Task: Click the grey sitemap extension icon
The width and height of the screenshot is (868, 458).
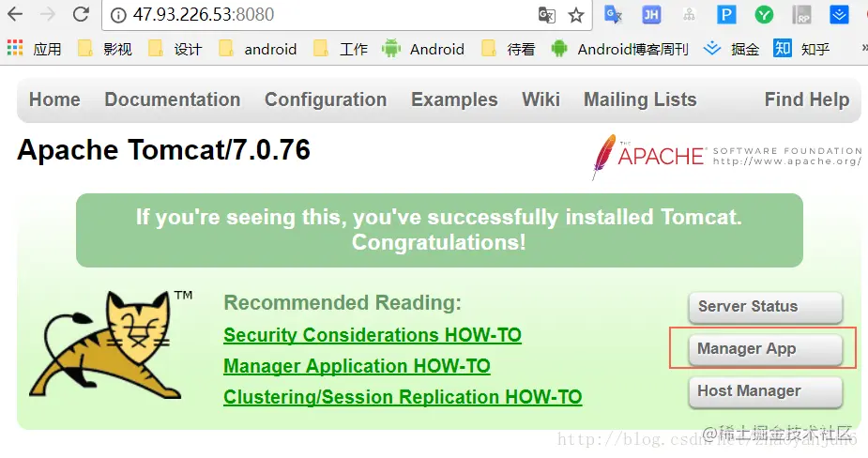Action: click(689, 14)
